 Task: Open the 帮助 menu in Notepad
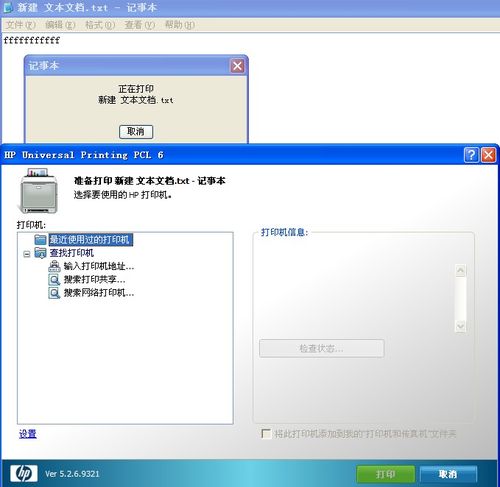coord(180,25)
